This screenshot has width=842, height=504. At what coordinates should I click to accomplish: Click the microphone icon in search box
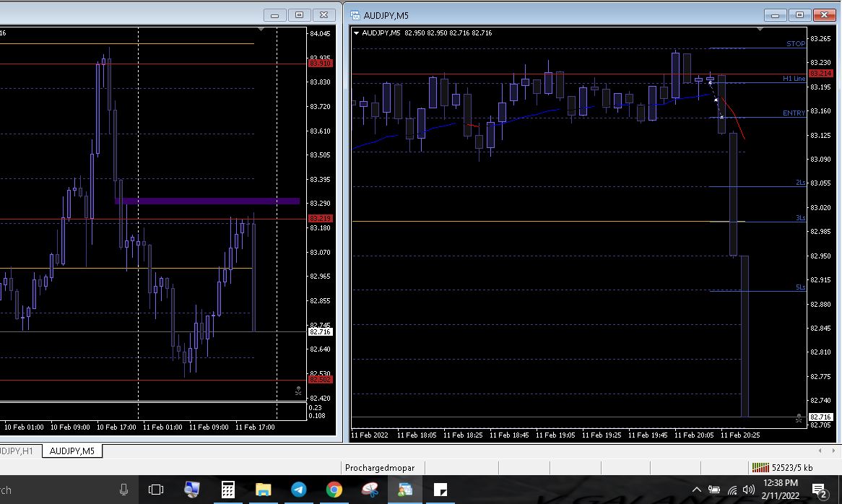123,490
